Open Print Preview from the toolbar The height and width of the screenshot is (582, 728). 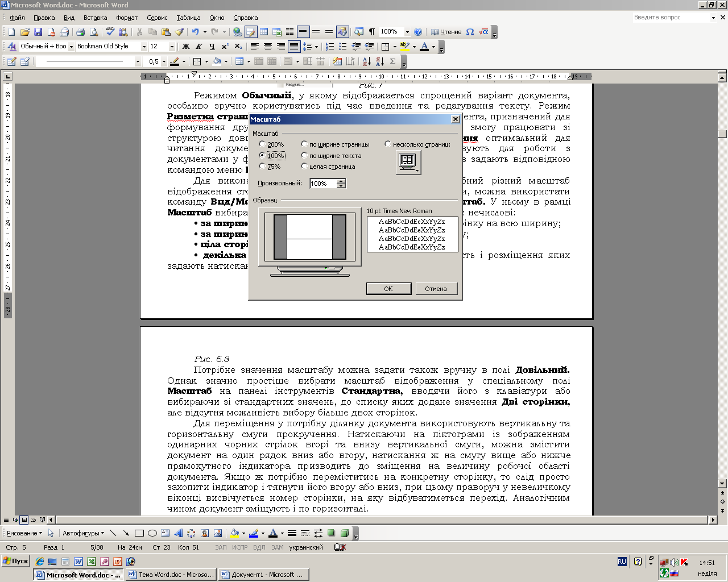click(94, 32)
